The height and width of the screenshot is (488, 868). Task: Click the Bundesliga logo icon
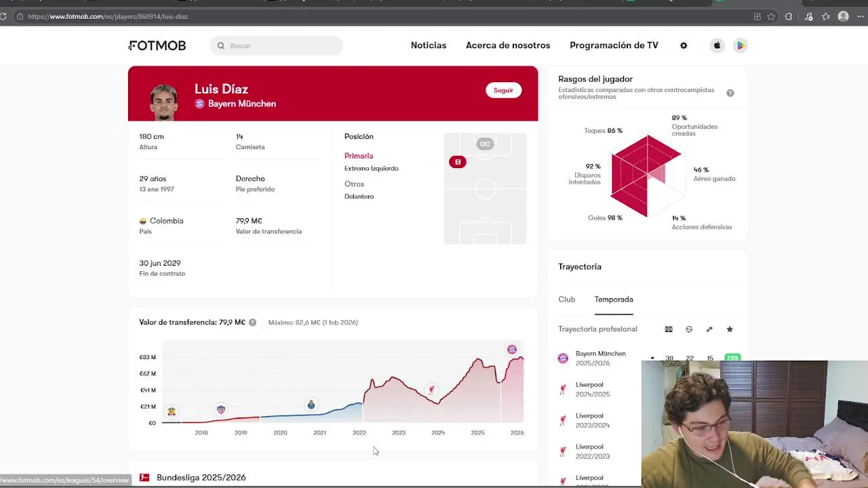pos(144,478)
